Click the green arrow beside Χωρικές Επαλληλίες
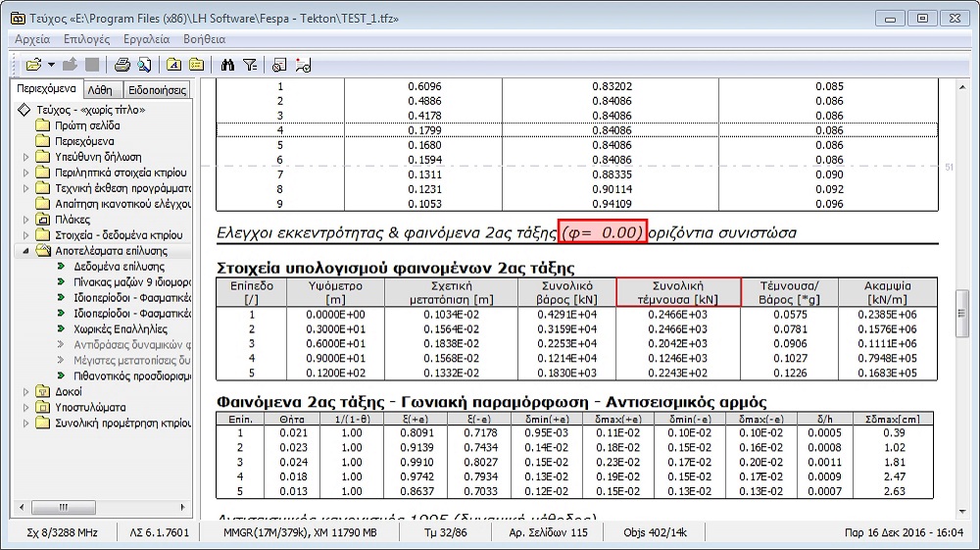Viewport: 980px width, 550px height. (x=61, y=328)
